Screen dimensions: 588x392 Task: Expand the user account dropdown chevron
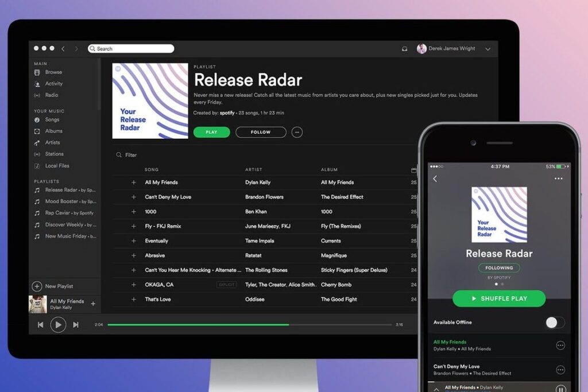[488, 49]
